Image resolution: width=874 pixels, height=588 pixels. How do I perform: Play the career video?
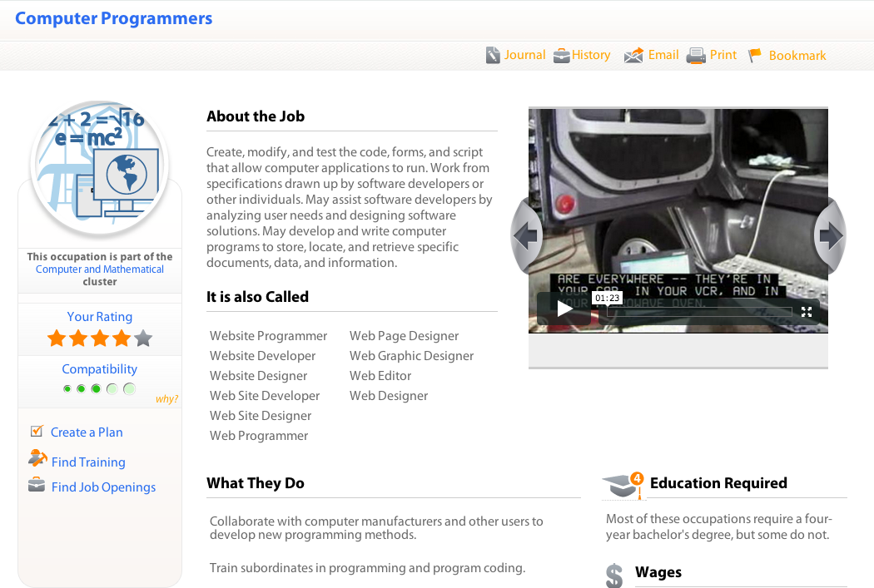click(x=564, y=309)
